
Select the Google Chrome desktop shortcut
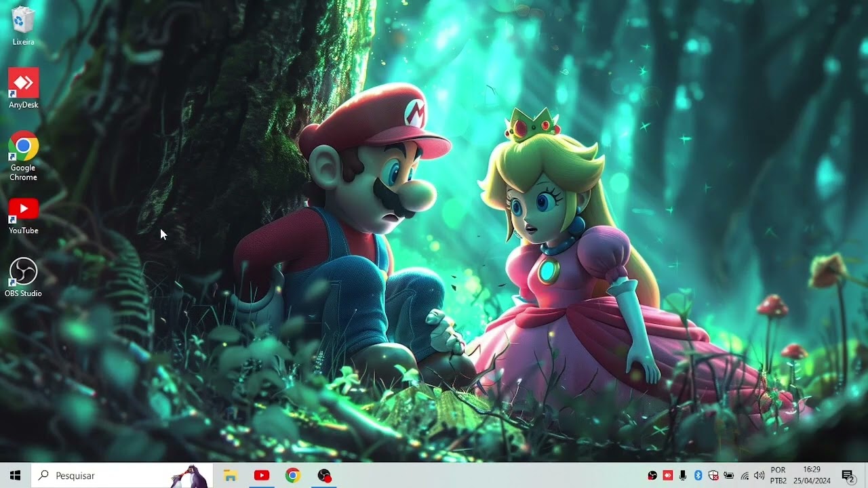click(x=23, y=156)
